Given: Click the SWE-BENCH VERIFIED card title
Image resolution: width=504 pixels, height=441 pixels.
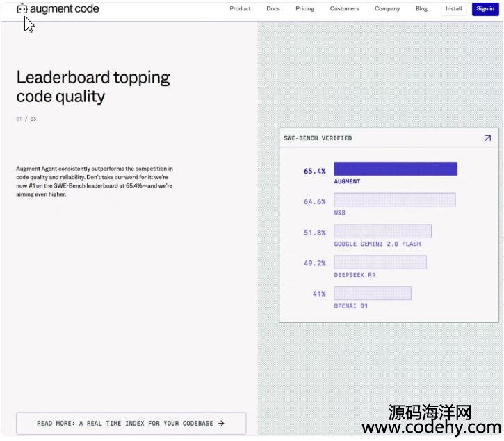Looking at the screenshot, I should point(318,138).
